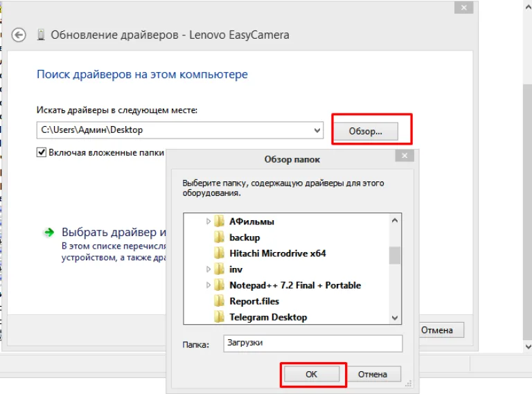532x394 pixels.
Task: Click the folder list scroll up arrow
Action: click(395, 220)
